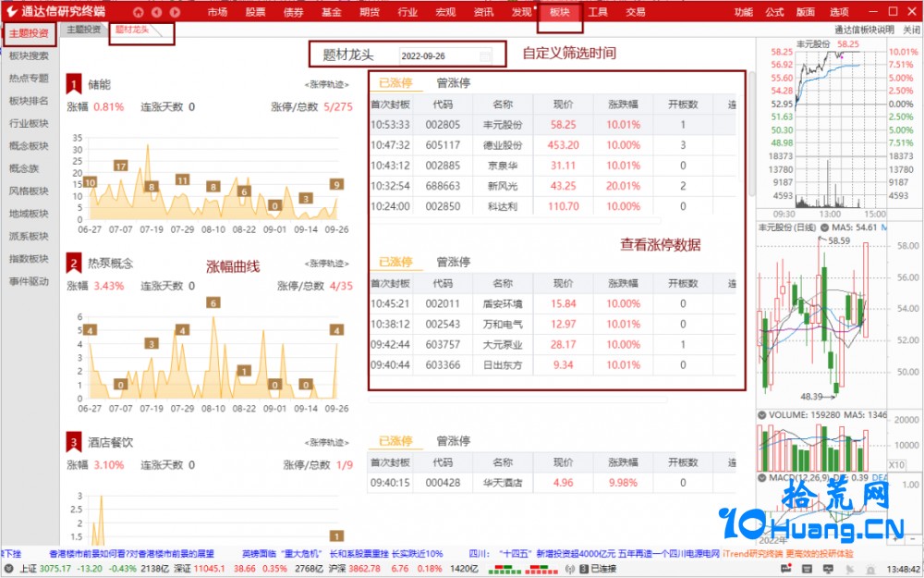Open the 交易 menu
This screenshot has width=924, height=578.
[x=636, y=12]
